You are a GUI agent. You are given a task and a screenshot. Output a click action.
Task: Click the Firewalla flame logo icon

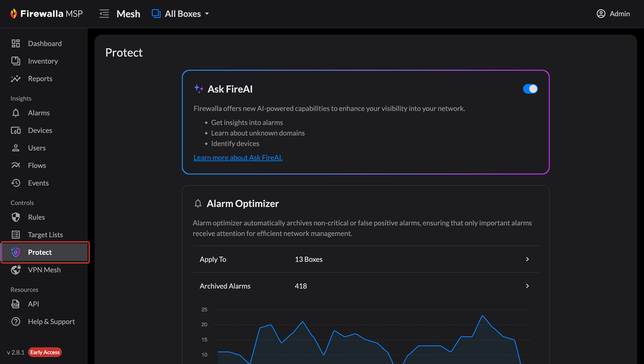(14, 14)
